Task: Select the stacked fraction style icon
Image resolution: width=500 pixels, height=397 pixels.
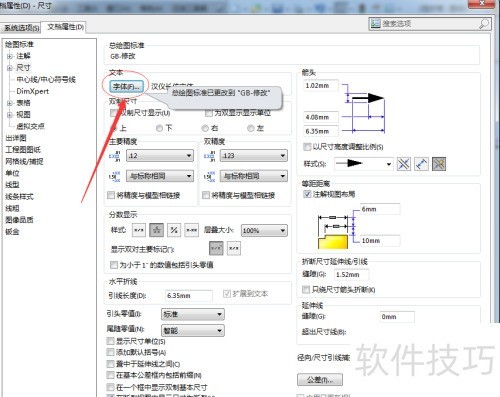Action: 156,230
